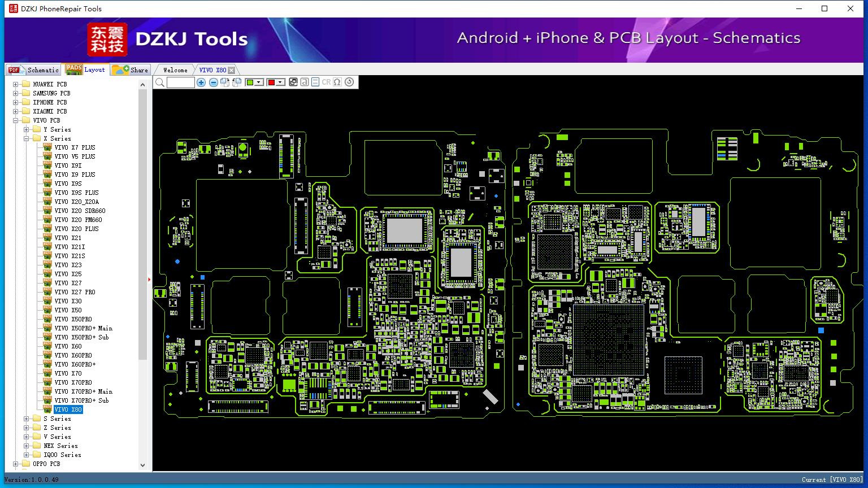
Task: Select VIVO X21S in the tree
Action: click(x=70, y=256)
